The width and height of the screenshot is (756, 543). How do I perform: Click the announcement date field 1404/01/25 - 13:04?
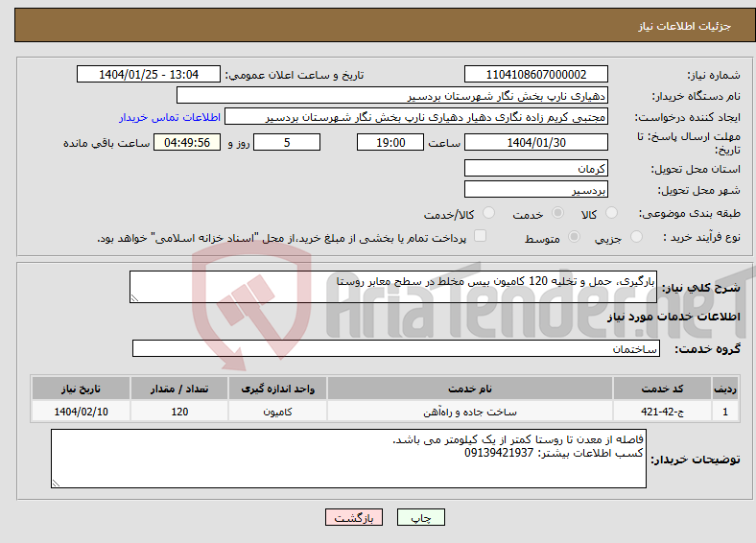[149, 74]
